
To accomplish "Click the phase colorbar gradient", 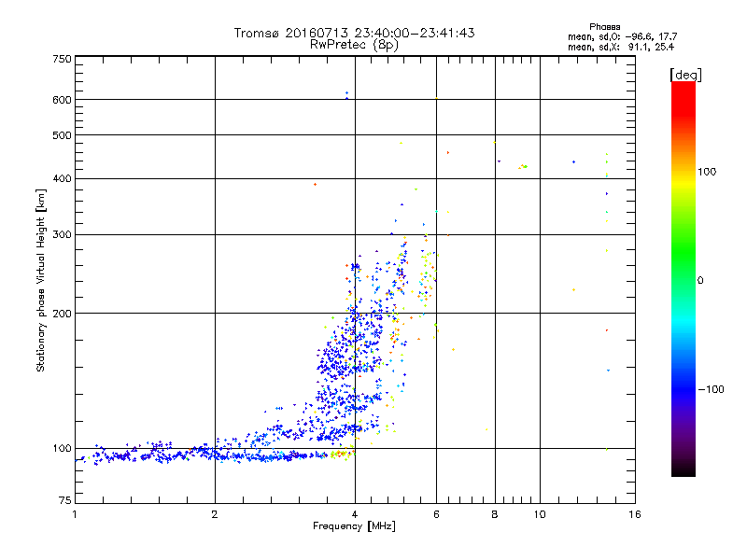I will [x=684, y=278].
